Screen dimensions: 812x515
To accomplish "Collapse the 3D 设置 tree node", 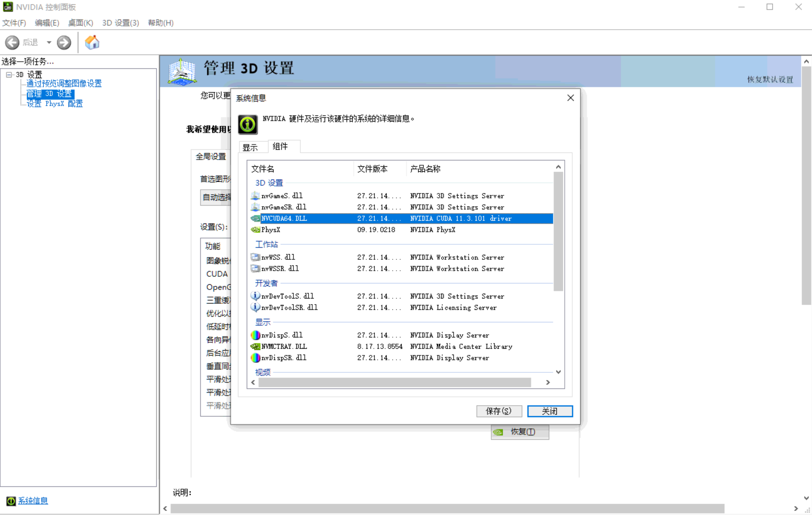I will [9, 74].
